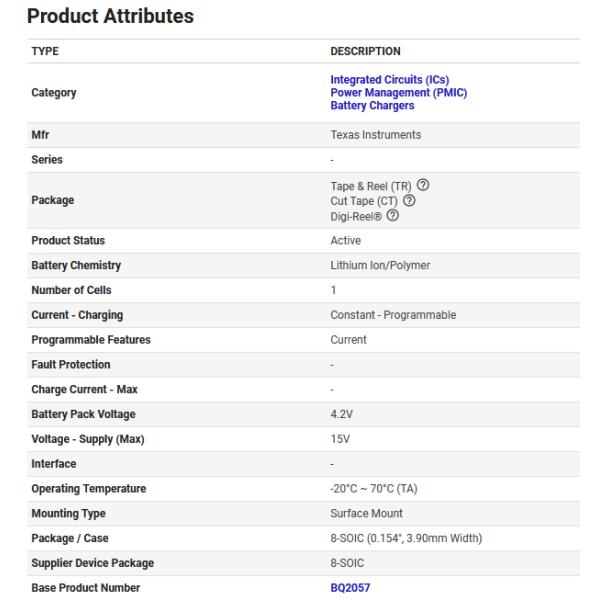Click the Constant - Programmable charging value
The width and height of the screenshot is (600, 600).
click(393, 315)
